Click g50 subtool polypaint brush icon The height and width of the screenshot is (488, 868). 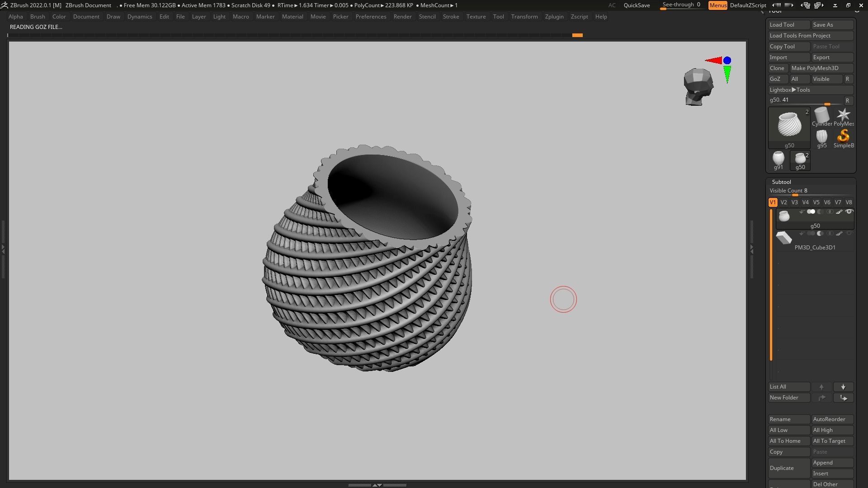click(839, 212)
